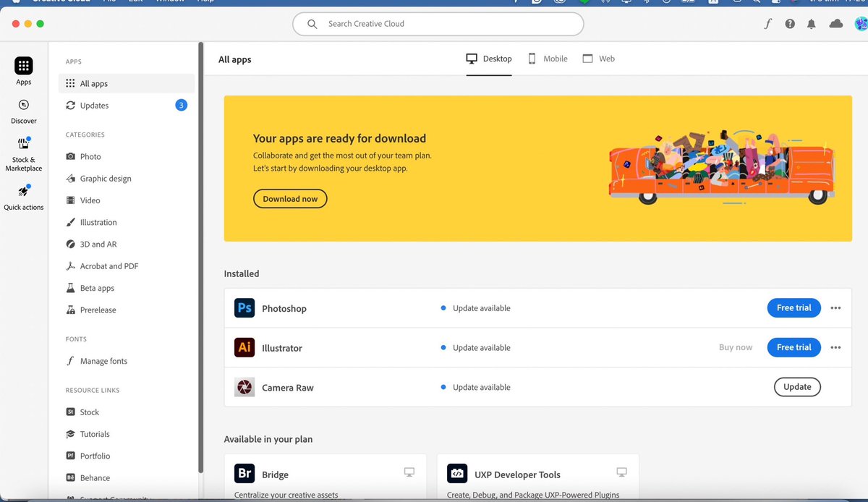Click the orange car banner illustration
The height and width of the screenshot is (502, 868).
(x=722, y=169)
